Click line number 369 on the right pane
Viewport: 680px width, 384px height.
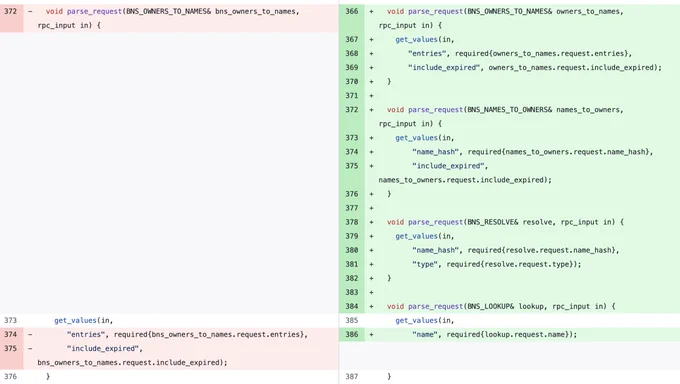click(x=352, y=67)
